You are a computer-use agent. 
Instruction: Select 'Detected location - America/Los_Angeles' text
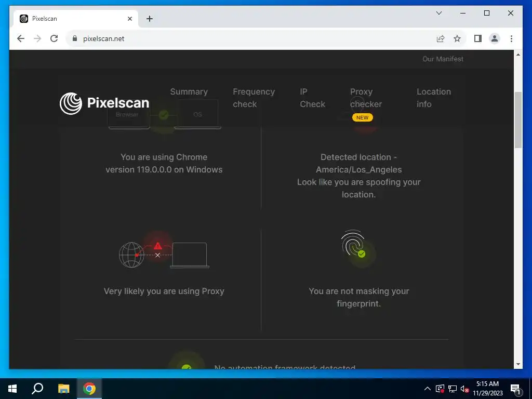358,163
